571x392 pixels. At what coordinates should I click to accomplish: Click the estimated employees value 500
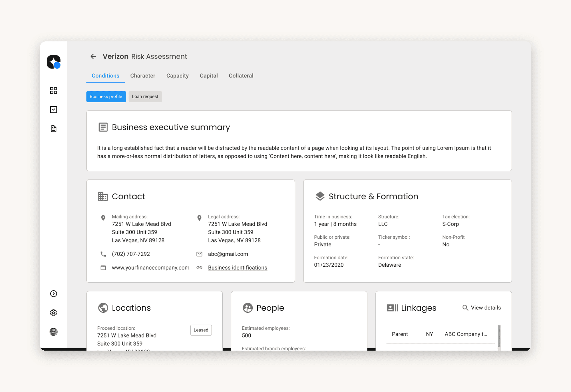[246, 336]
